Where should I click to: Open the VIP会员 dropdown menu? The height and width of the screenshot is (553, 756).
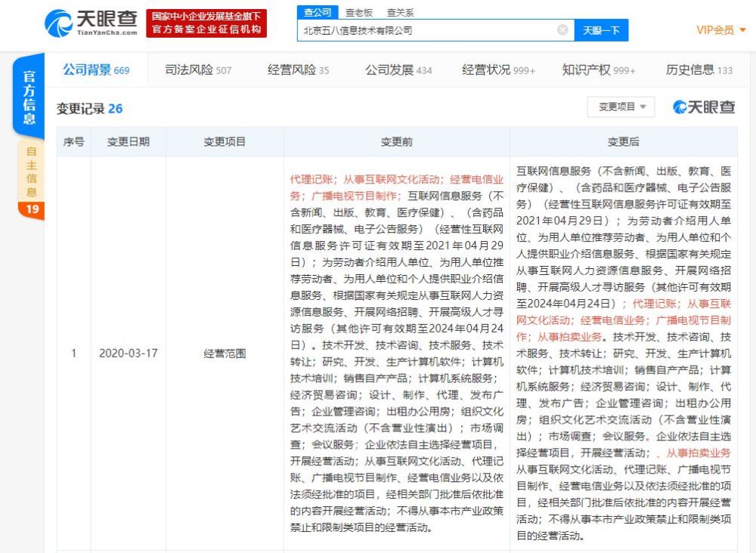720,30
